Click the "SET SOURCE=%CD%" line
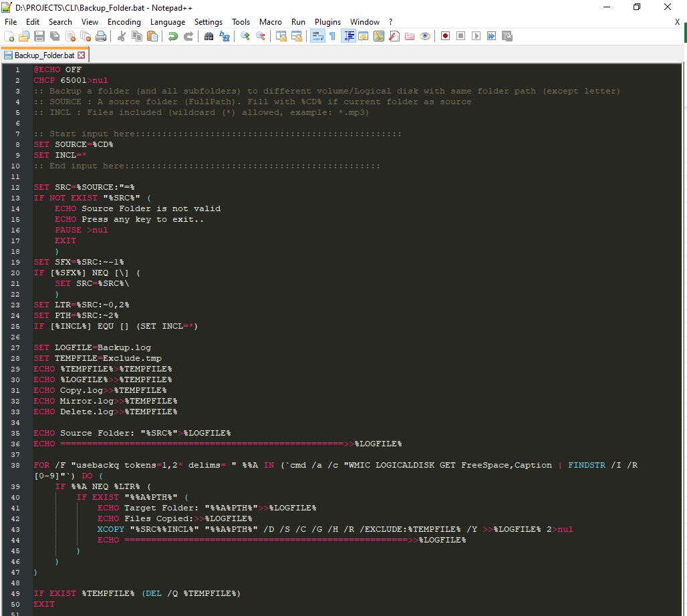 point(73,144)
